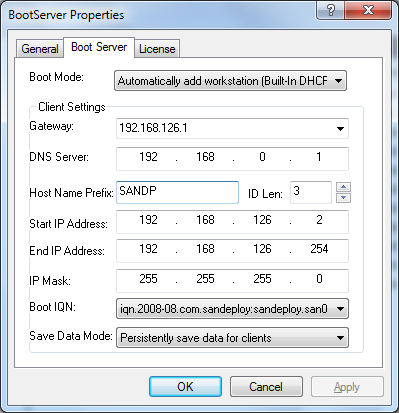Screen dimensions: 399x413
Task: Click the Cancel button
Action: pos(266,387)
